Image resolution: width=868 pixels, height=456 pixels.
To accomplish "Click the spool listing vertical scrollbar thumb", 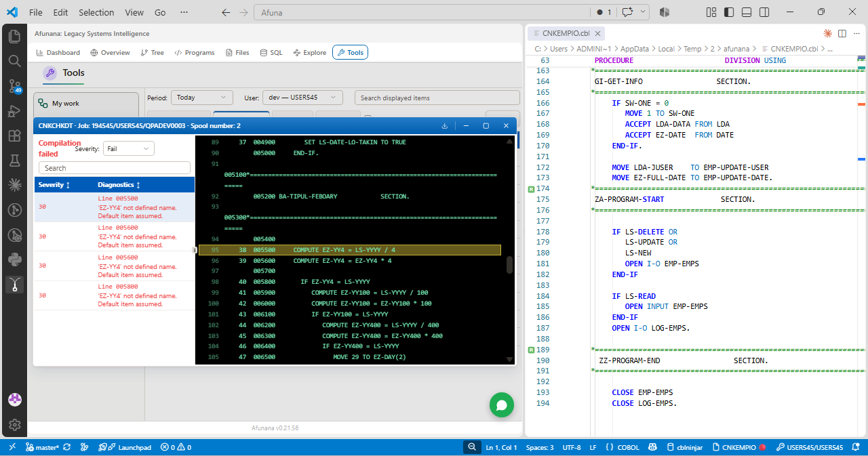I will 509,265.
